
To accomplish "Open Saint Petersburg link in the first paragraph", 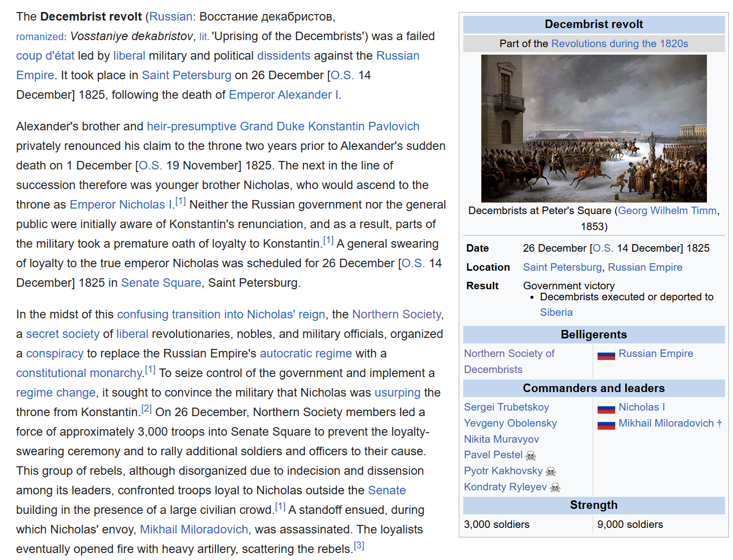I will tap(187, 75).
